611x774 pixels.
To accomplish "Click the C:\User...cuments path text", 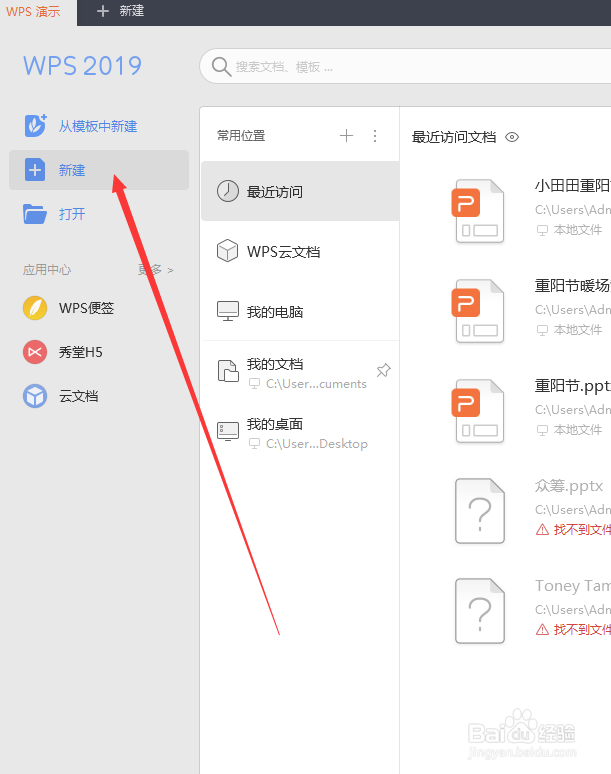I will (316, 384).
